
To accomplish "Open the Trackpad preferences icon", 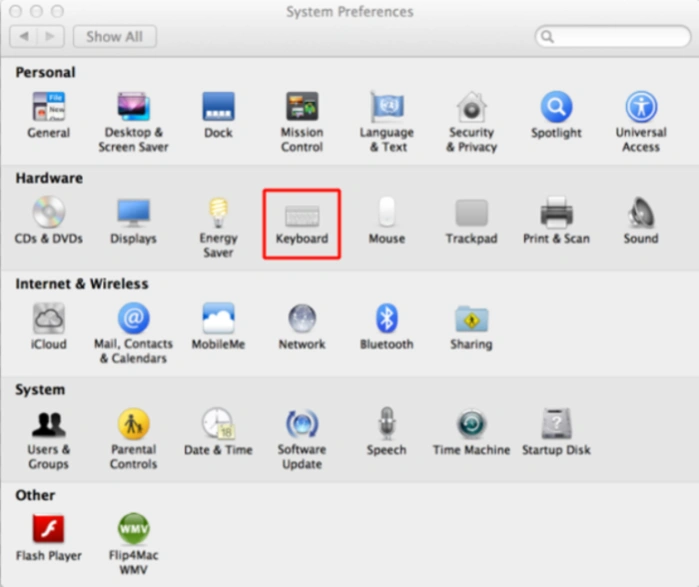I will click(x=472, y=213).
